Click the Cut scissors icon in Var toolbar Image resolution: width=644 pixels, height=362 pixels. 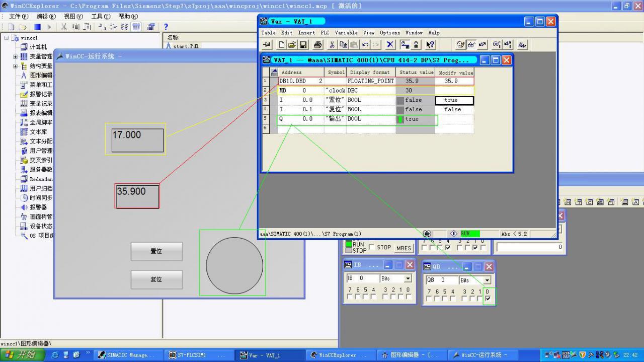coord(333,45)
